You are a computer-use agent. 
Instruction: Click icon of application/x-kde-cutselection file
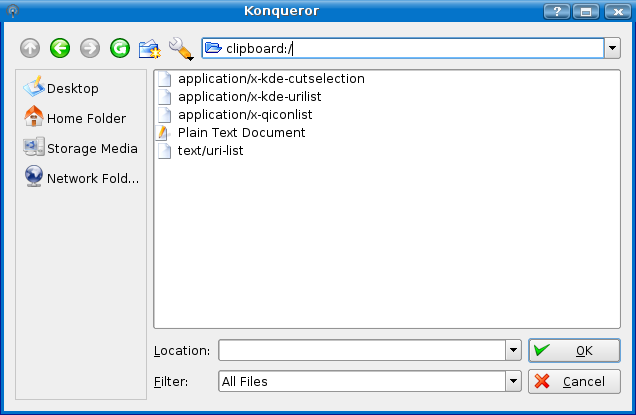[x=164, y=79]
